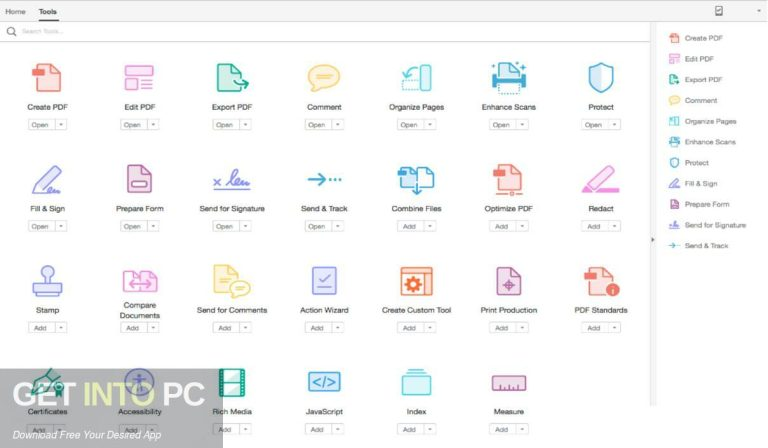The image size is (768, 448).
Task: Select the Edit PDF tool icon
Action: [x=139, y=78]
